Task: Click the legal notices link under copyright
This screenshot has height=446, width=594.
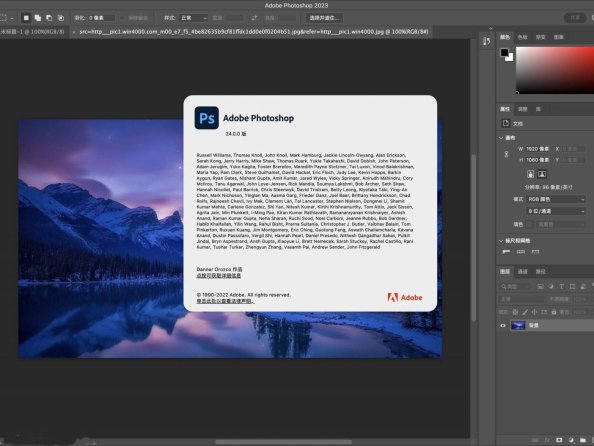Action: click(x=225, y=301)
